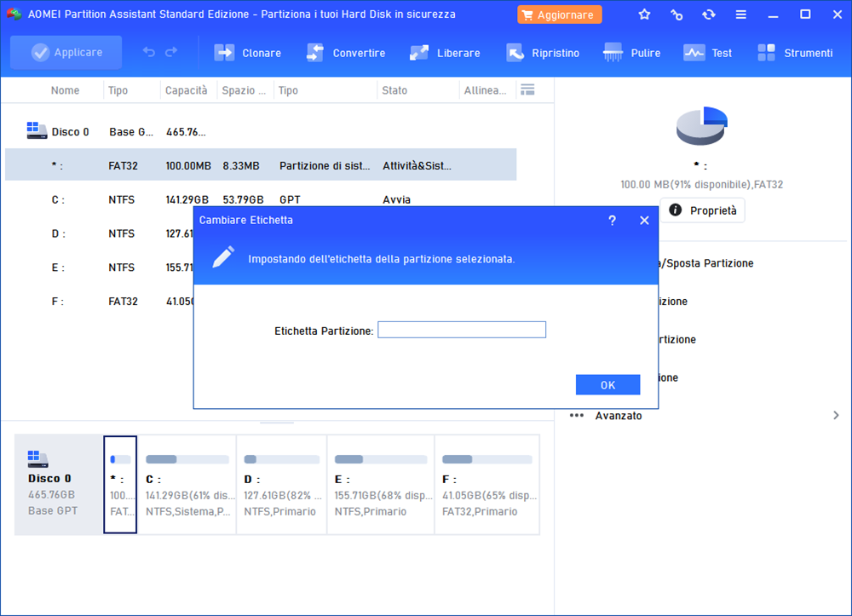Image resolution: width=852 pixels, height=616 pixels.
Task: Click OK in Cambiare Etichetta dialog
Action: (x=607, y=384)
